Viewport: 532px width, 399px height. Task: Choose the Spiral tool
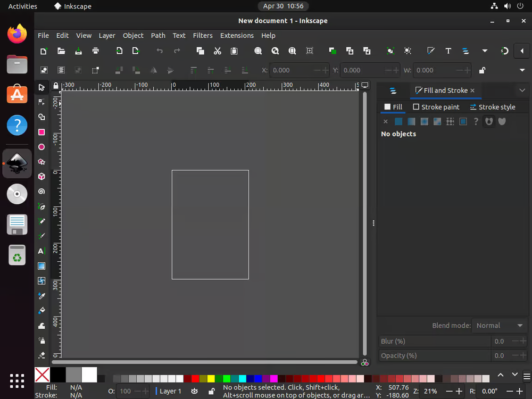41,192
